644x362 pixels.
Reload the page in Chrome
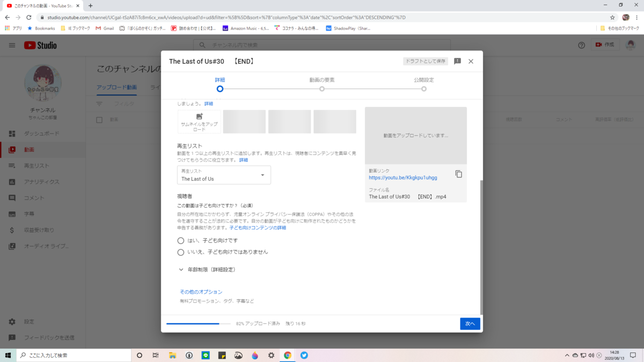[29, 17]
